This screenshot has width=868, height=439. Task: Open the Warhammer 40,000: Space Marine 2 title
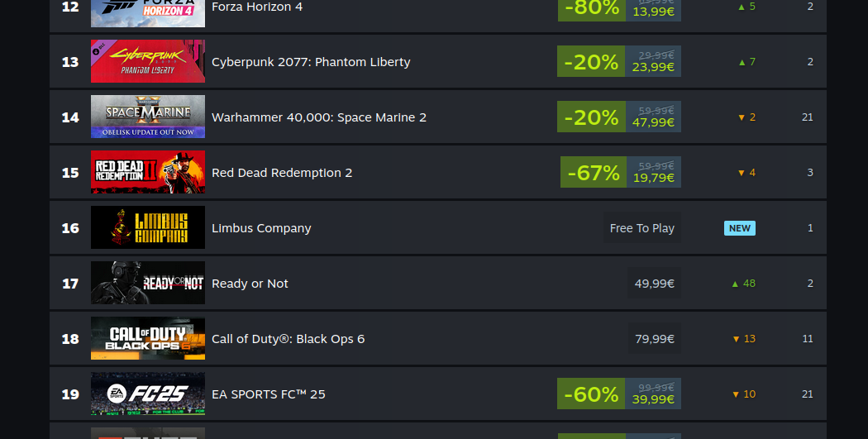pos(319,117)
